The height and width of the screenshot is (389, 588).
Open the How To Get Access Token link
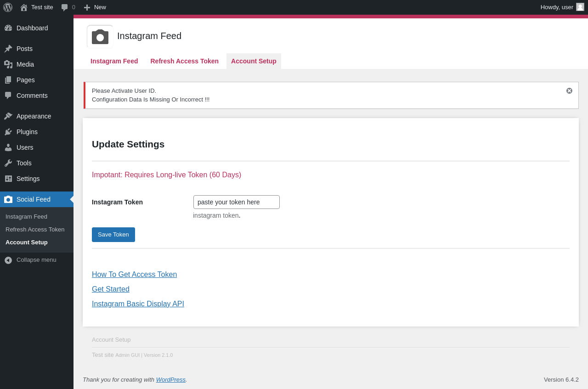coord(134,275)
